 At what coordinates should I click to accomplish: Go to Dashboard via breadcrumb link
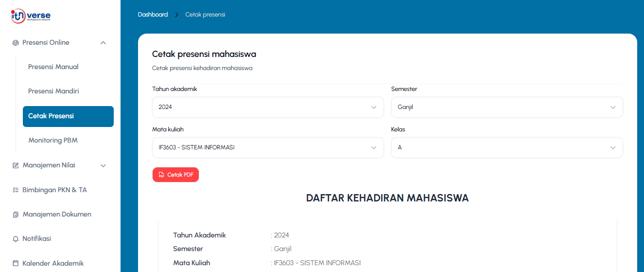(x=153, y=15)
